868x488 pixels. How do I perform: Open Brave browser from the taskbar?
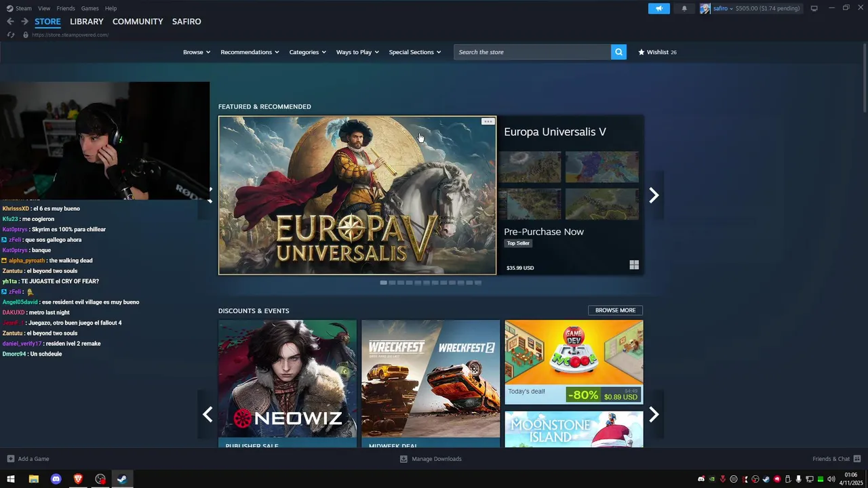point(78,479)
